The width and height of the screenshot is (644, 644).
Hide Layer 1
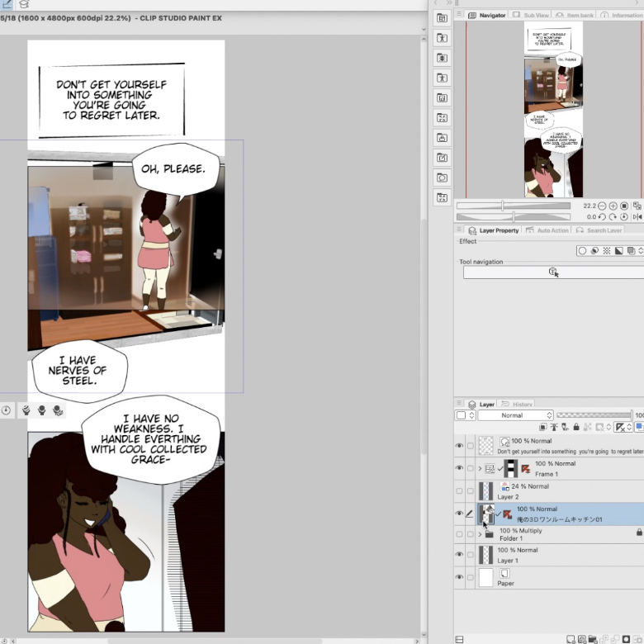(x=459, y=555)
